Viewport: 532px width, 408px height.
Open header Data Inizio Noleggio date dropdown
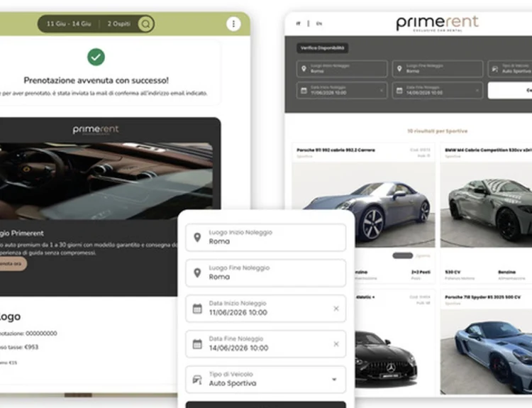342,90
